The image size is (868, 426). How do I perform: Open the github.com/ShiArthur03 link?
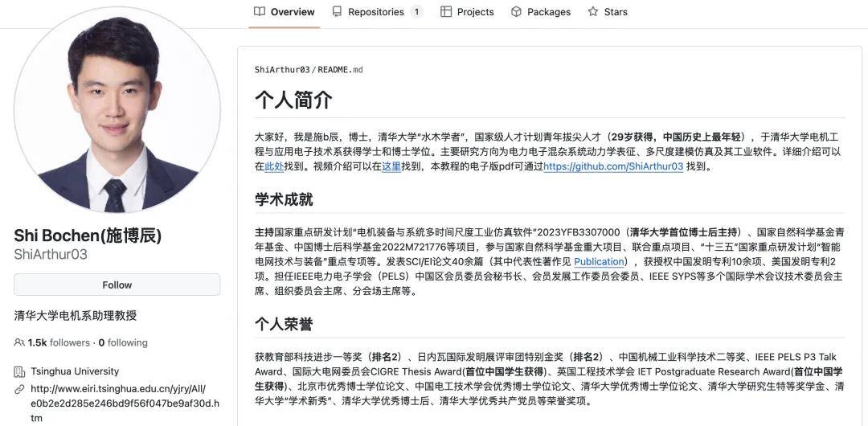(x=613, y=166)
